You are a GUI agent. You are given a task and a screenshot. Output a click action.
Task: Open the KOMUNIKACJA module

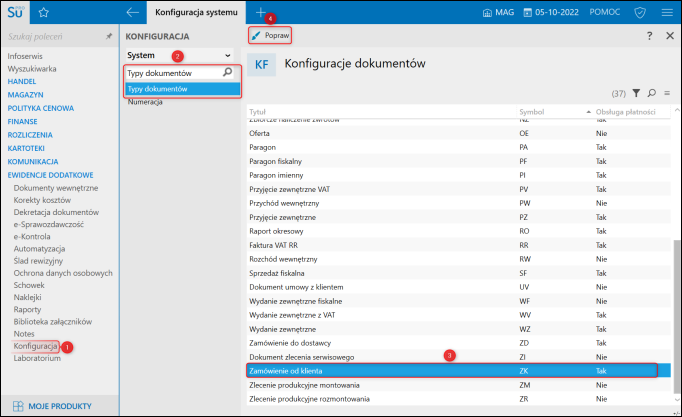pos(33,162)
